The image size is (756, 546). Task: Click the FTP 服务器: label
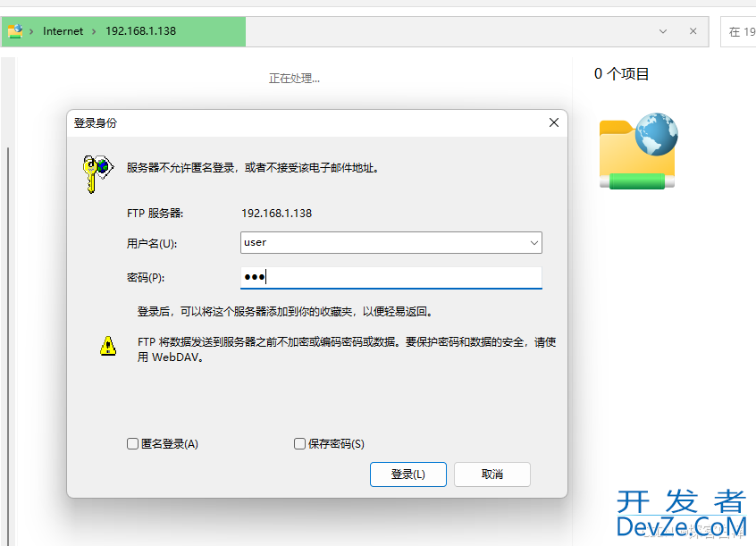point(155,214)
